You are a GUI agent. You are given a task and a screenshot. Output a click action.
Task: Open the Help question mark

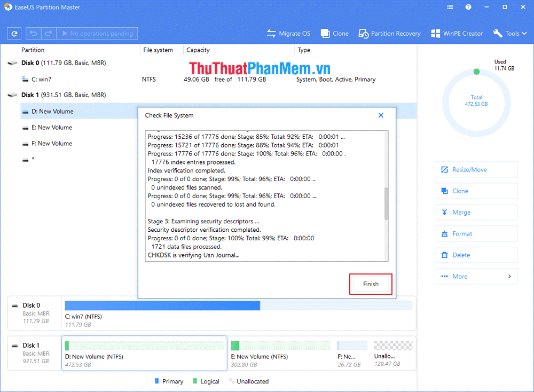pos(468,7)
